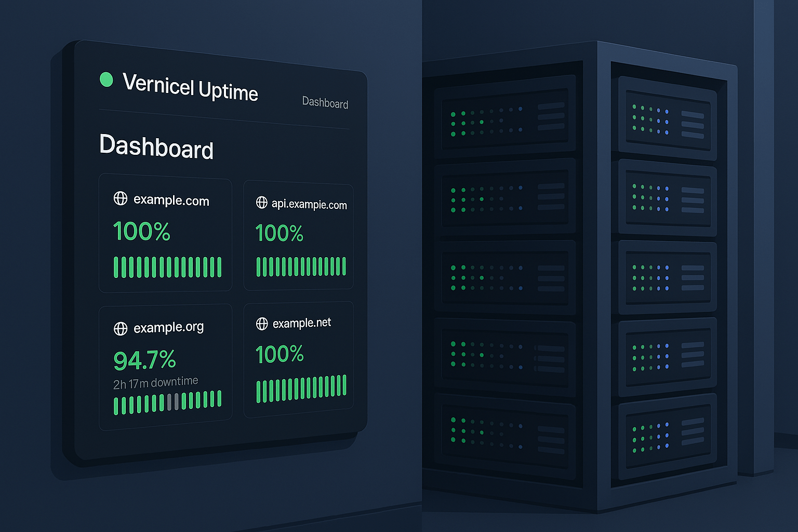Select the globe icon next to example.org
This screenshot has height=532, width=798.
[121, 328]
